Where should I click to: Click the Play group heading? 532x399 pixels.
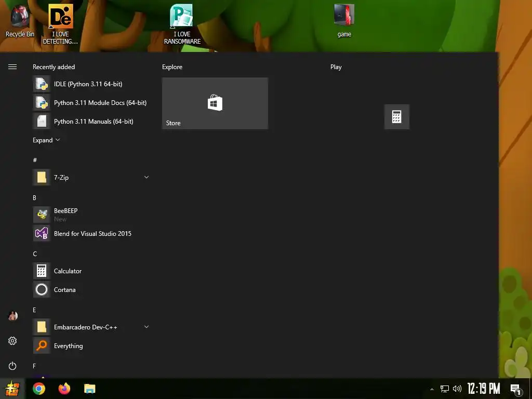point(336,67)
